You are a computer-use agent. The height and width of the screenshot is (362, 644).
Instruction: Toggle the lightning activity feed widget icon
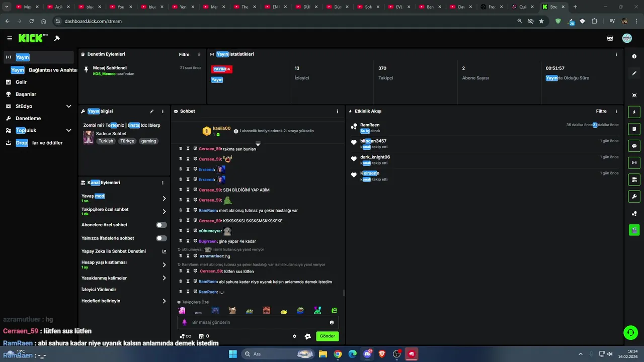click(x=634, y=112)
